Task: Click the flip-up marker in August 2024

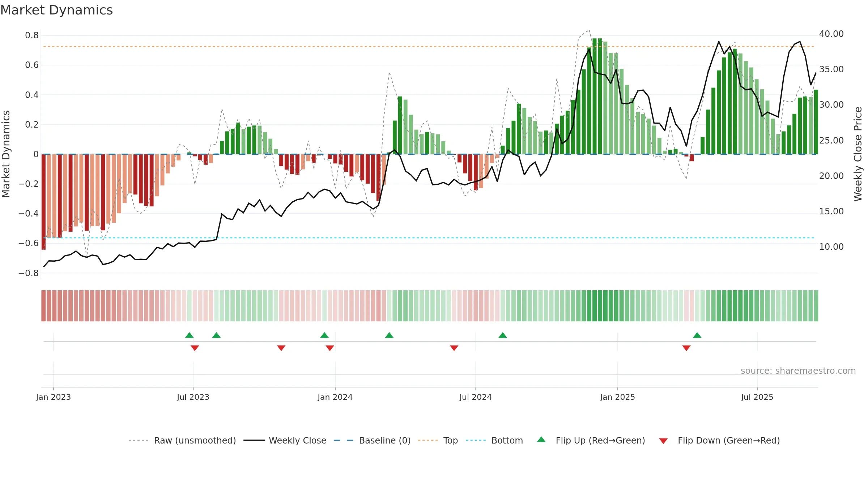Action: (x=503, y=335)
